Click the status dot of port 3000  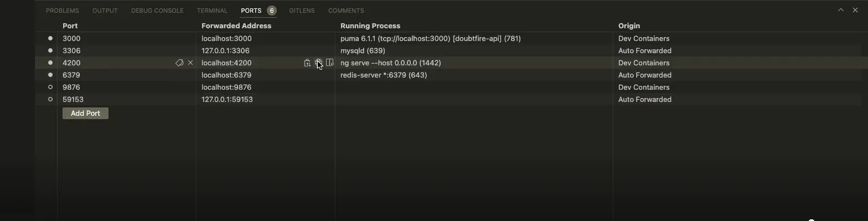50,38
